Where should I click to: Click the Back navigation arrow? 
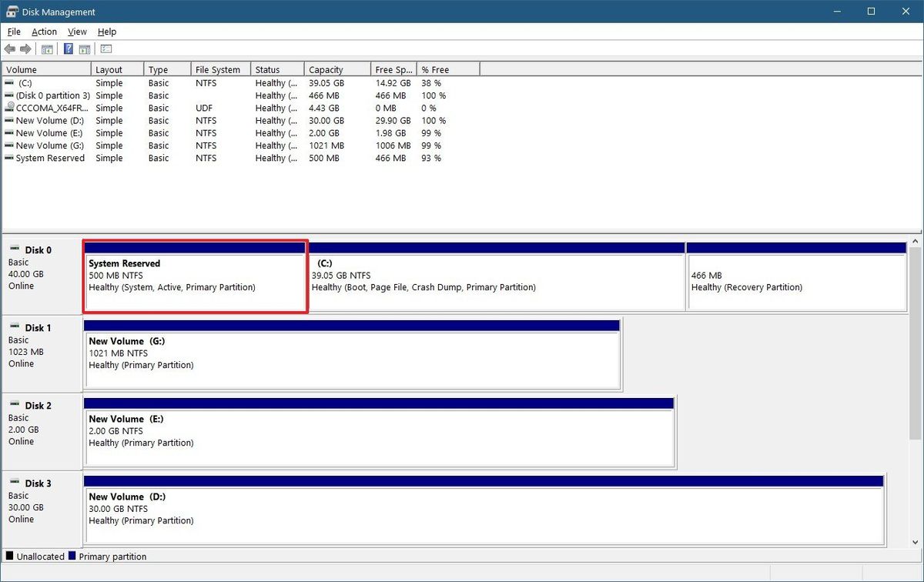tap(10, 48)
